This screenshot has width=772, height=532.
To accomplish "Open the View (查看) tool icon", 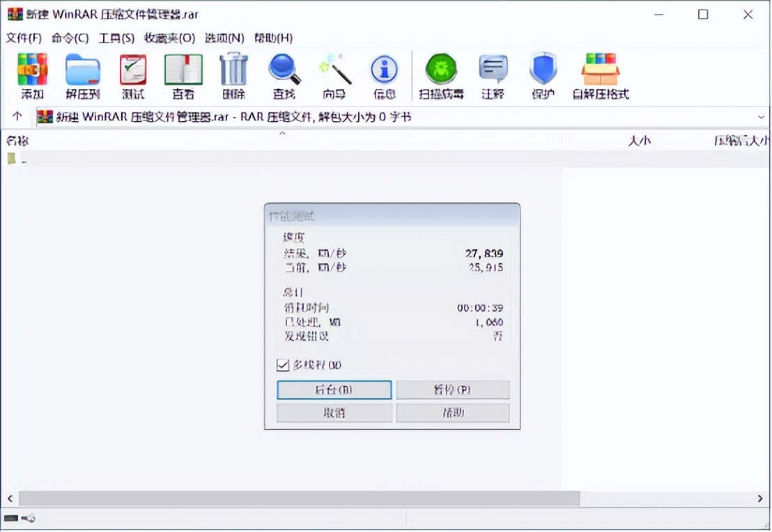I will point(183,70).
